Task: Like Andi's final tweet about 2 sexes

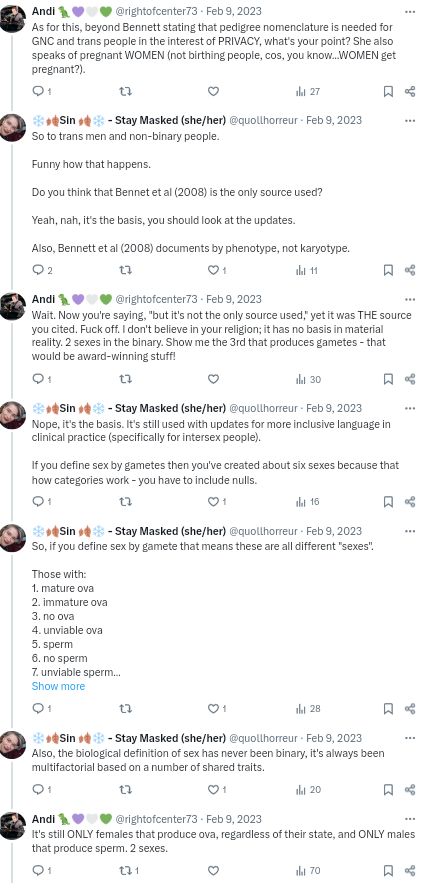Action: pyautogui.click(x=213, y=870)
